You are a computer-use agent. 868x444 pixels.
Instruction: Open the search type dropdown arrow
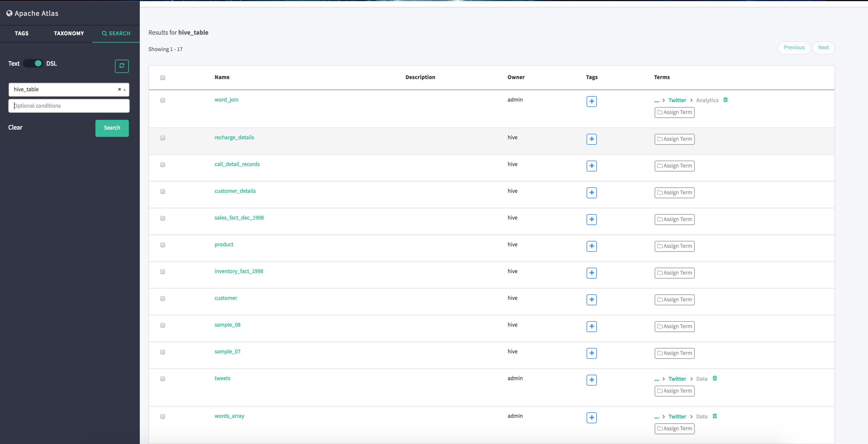[x=124, y=90]
